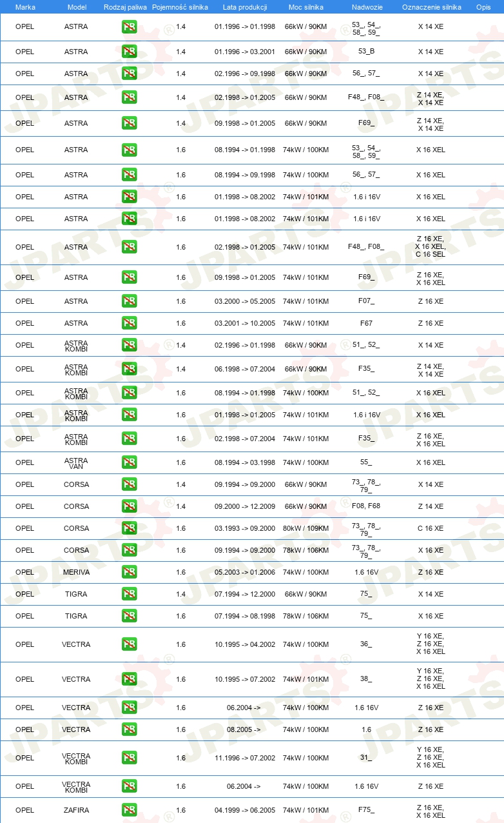Click the fuel icon in the ASTRA KOMBI 01.1998 -> 01.2005 row

click(x=129, y=415)
